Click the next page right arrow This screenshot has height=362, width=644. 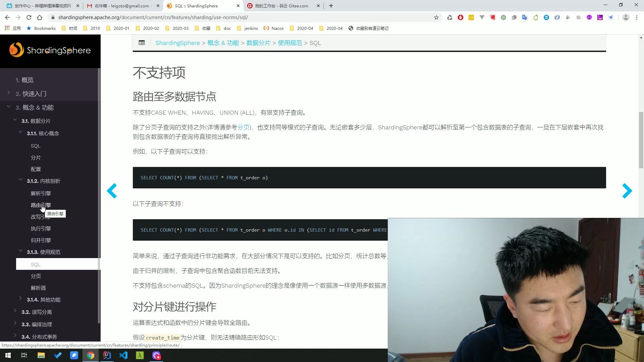coord(627,191)
